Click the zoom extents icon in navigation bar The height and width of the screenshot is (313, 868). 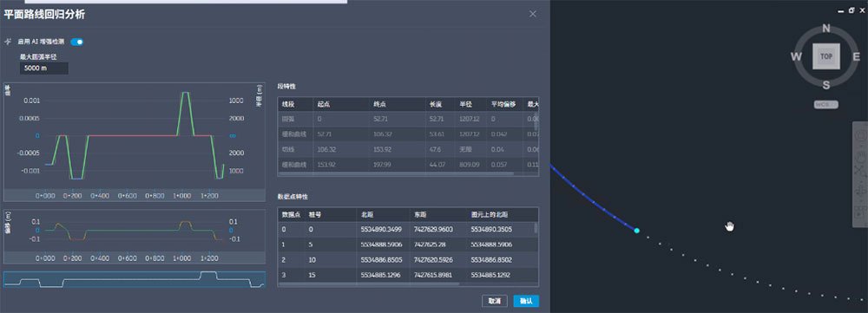(x=860, y=171)
